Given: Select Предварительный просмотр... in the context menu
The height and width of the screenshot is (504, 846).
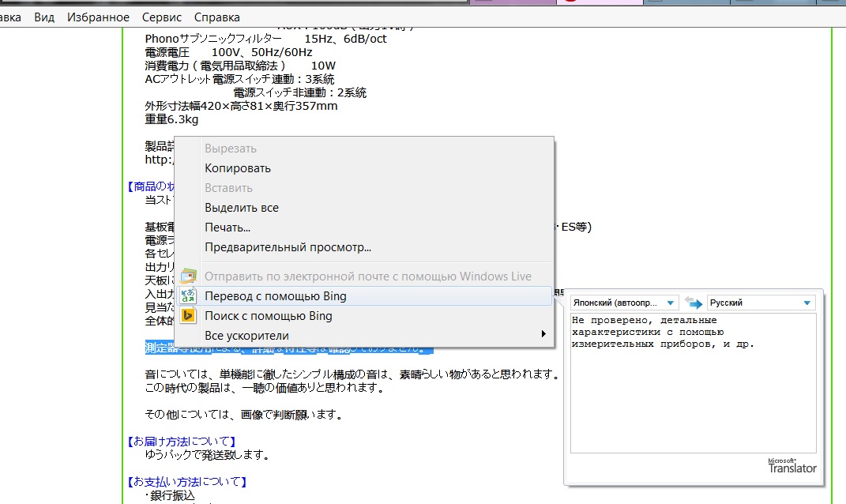Looking at the screenshot, I should point(288,248).
